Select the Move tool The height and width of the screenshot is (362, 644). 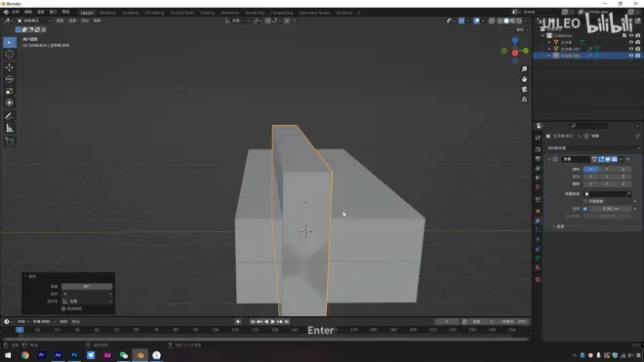point(10,67)
